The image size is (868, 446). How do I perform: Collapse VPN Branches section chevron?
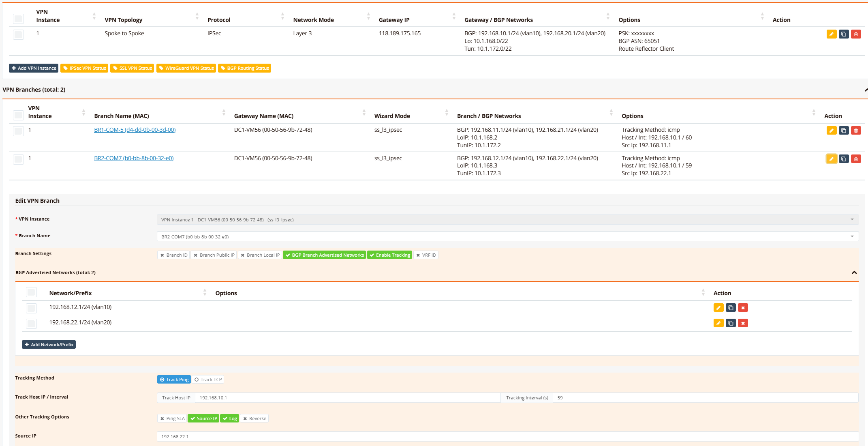point(866,90)
